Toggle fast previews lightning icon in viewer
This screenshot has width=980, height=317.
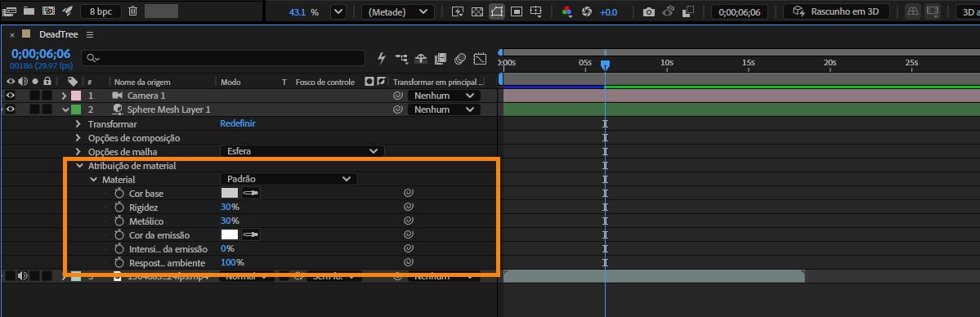[458, 12]
